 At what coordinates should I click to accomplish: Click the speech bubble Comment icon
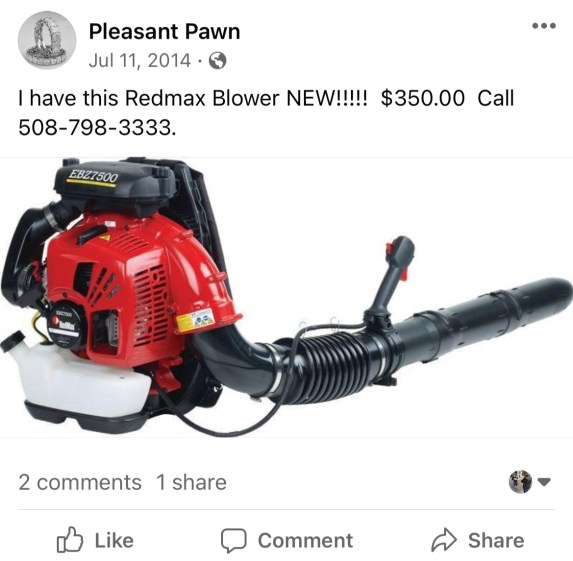[234, 540]
